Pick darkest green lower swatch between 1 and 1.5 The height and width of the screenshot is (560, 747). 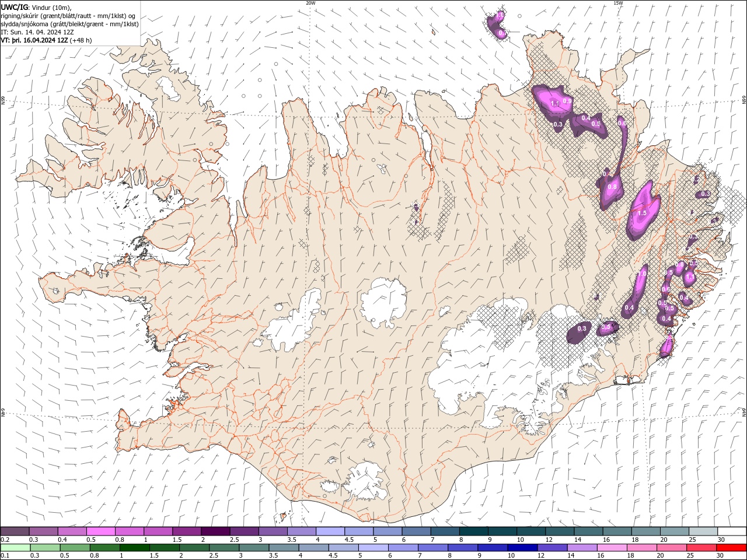(x=134, y=548)
